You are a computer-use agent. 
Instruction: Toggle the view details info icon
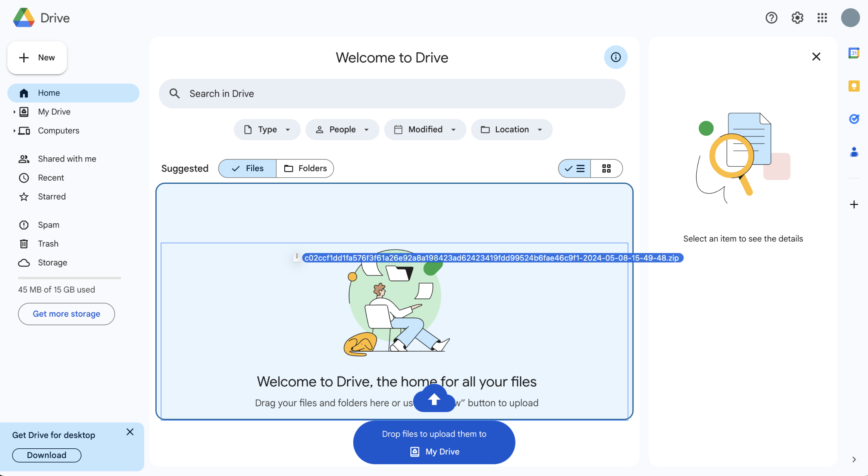(616, 57)
